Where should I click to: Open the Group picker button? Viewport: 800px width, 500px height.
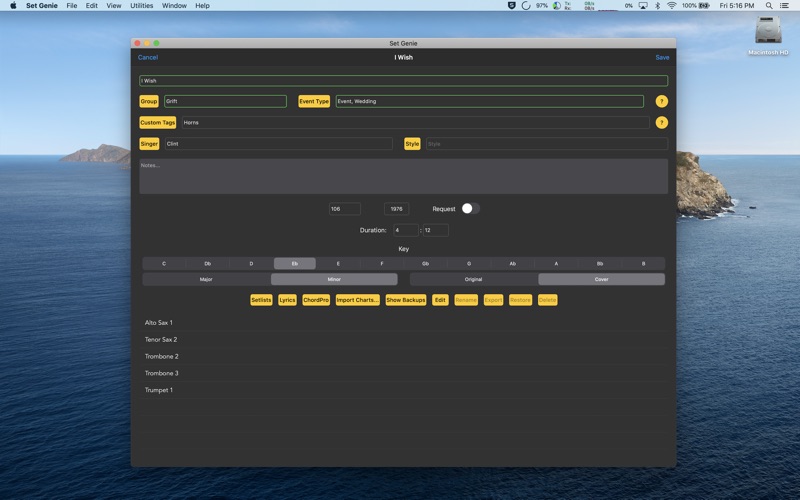(x=149, y=102)
